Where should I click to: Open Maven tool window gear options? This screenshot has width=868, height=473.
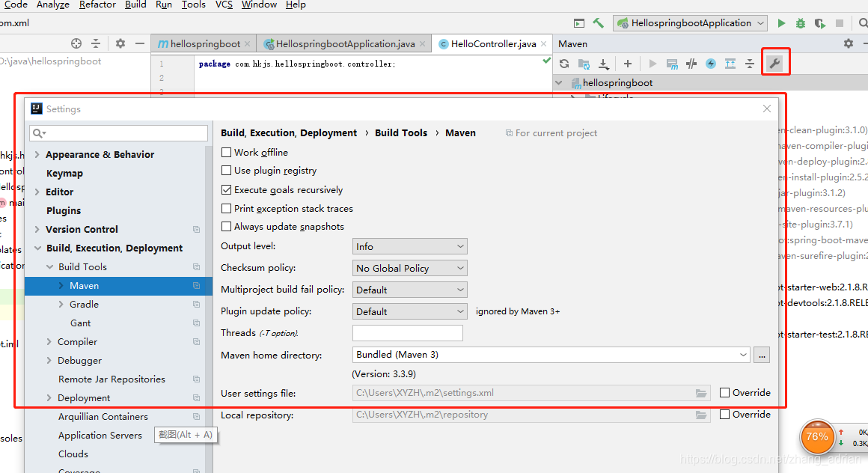848,43
